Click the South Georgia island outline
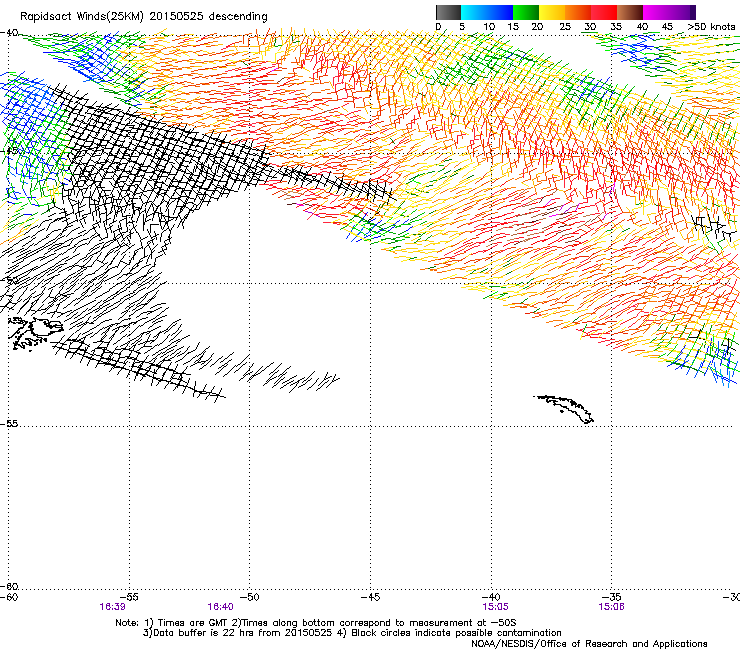The height and width of the screenshot is (650, 740). point(564,409)
